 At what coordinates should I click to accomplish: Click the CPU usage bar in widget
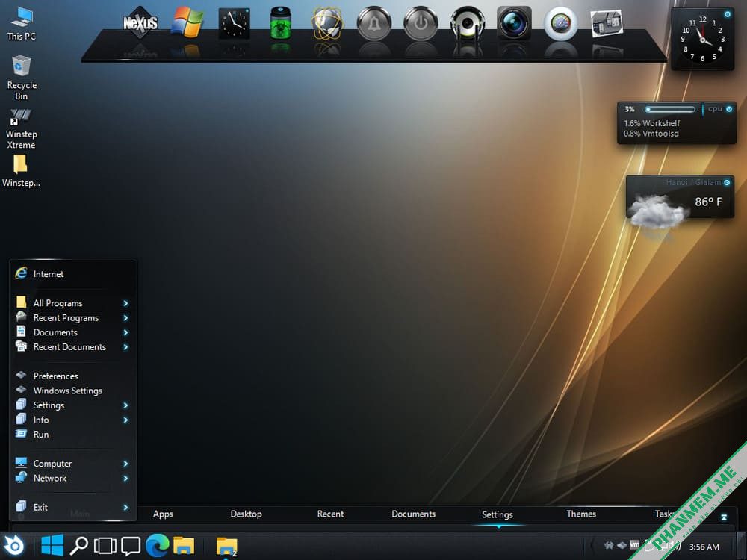point(670,110)
